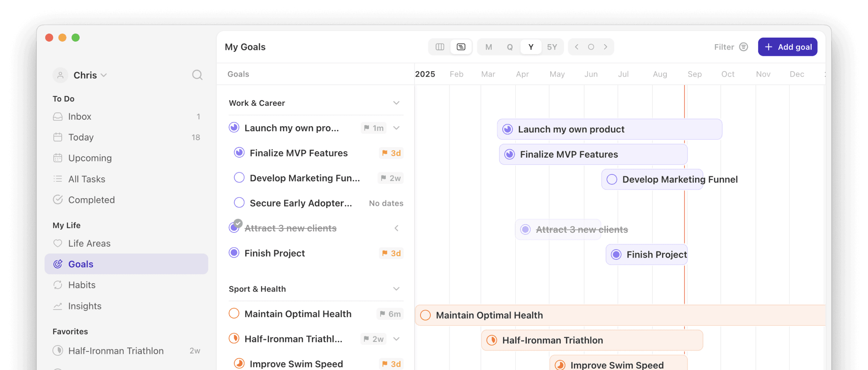
Task: Open Completed in the sidebar
Action: tap(126, 200)
